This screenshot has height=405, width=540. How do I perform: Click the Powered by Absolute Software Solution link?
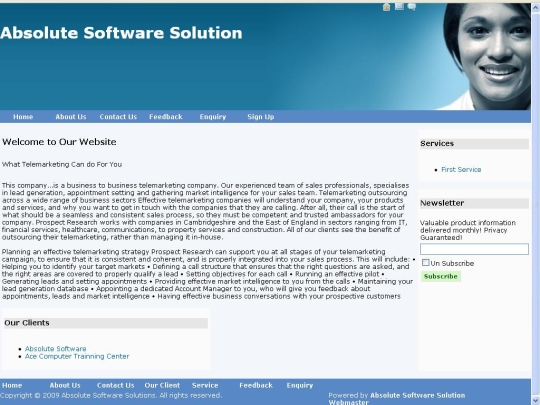click(x=417, y=395)
